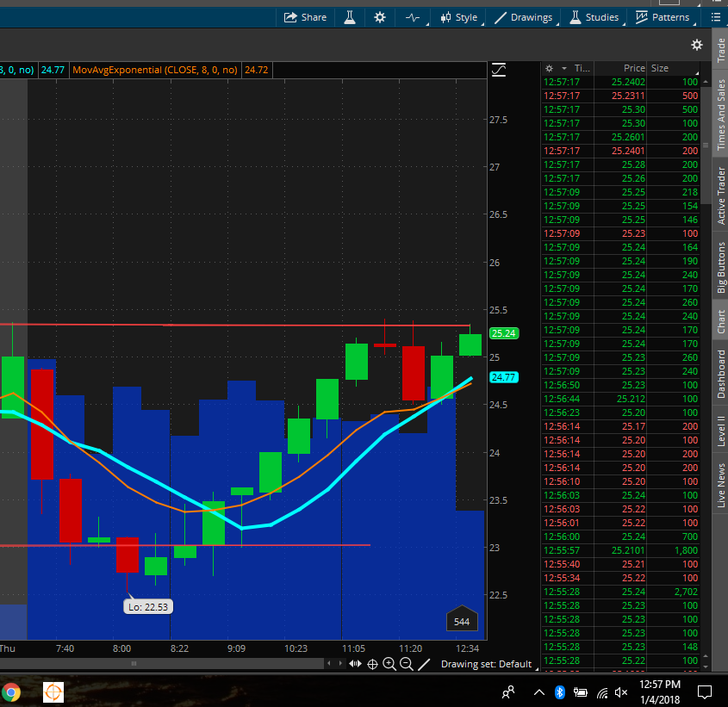Select the 12:56:44 trade at 25.212
Image resolution: width=728 pixels, height=707 pixels.
pyautogui.click(x=621, y=399)
